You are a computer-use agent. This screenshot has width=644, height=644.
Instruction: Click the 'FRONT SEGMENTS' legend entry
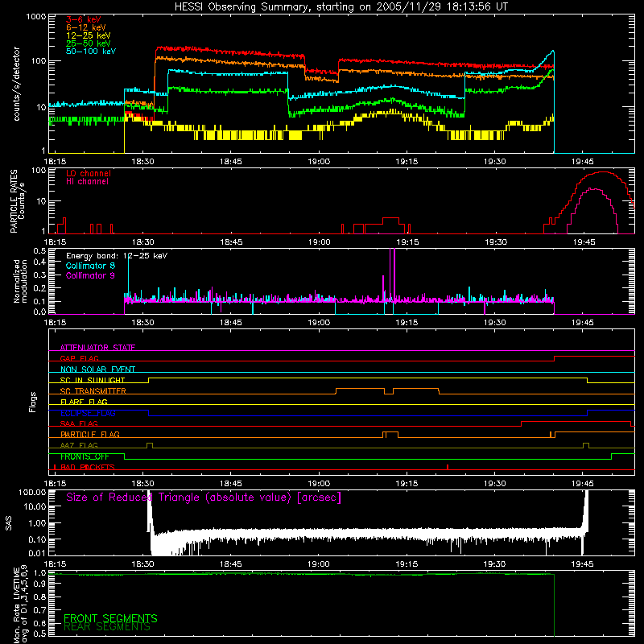(110, 618)
